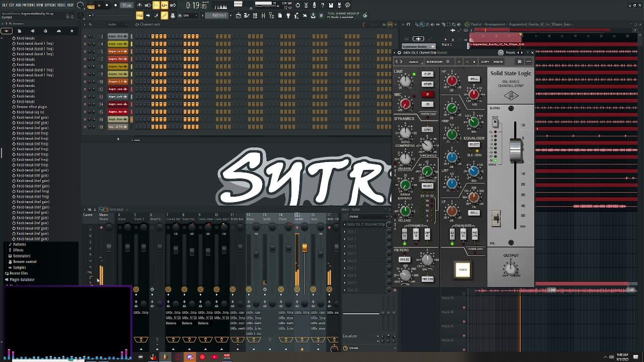The height and width of the screenshot is (362, 644).
Task: Click PASTE in SSL plugin header
Action: click(498, 62)
